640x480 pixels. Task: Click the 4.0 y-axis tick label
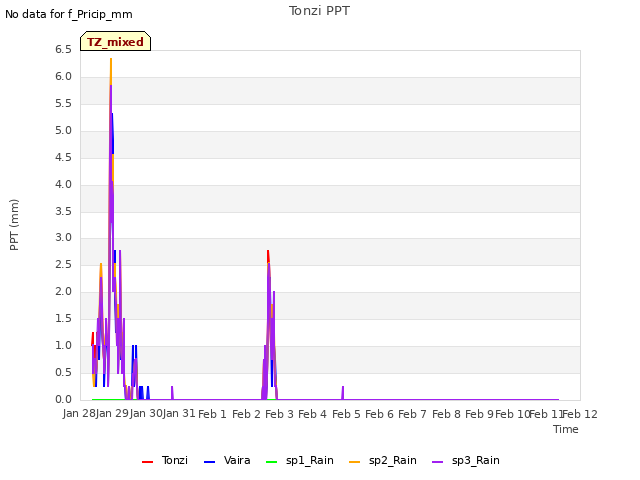click(63, 184)
